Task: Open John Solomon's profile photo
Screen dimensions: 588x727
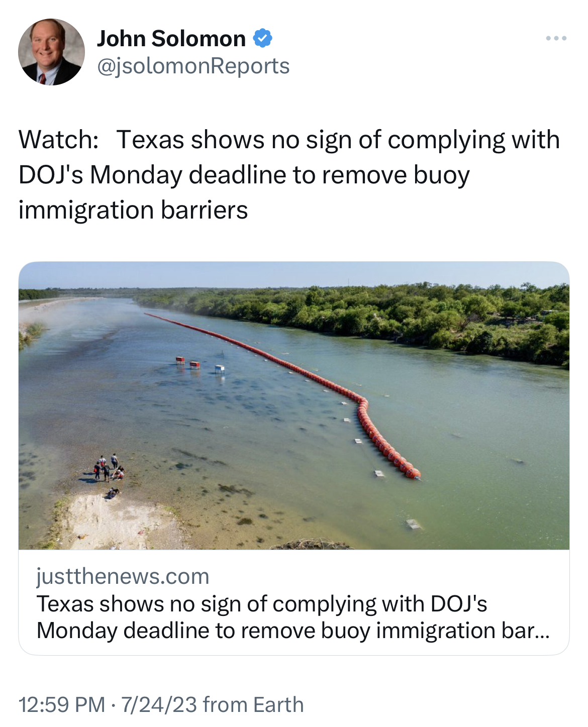Action: coord(52,52)
